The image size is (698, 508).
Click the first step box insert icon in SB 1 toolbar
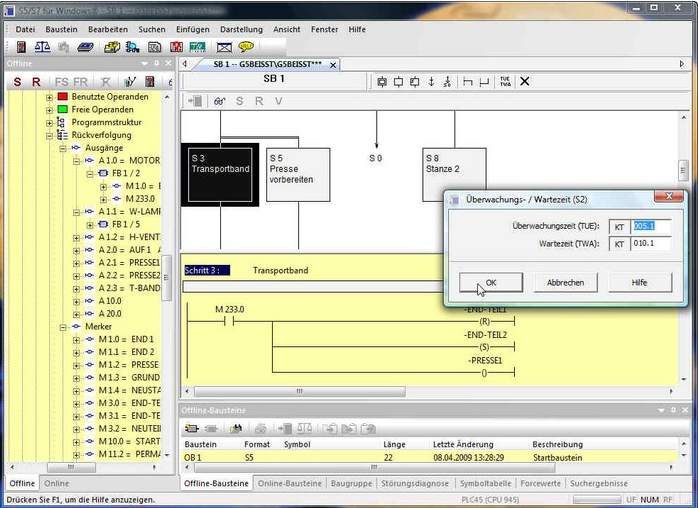click(382, 81)
